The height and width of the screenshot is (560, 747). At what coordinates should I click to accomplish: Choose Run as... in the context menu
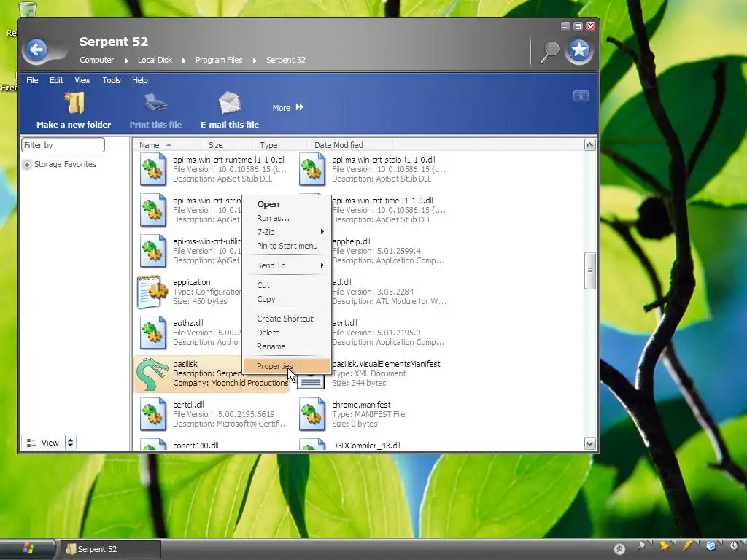287,218
